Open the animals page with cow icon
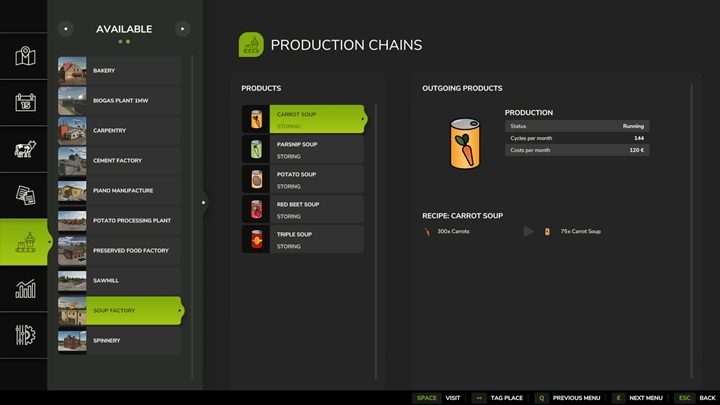The height and width of the screenshot is (405, 720). pyautogui.click(x=25, y=149)
